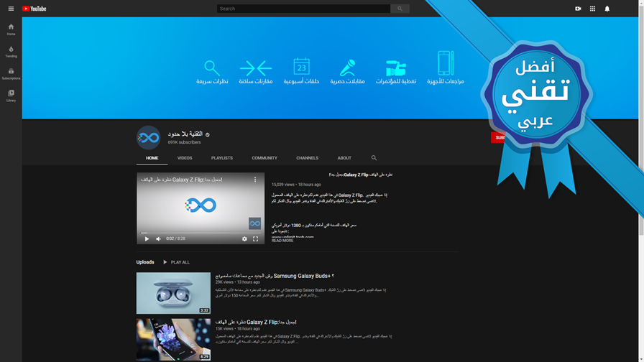The image size is (644, 362).
Task: Open create video camera icon
Action: [x=578, y=9]
